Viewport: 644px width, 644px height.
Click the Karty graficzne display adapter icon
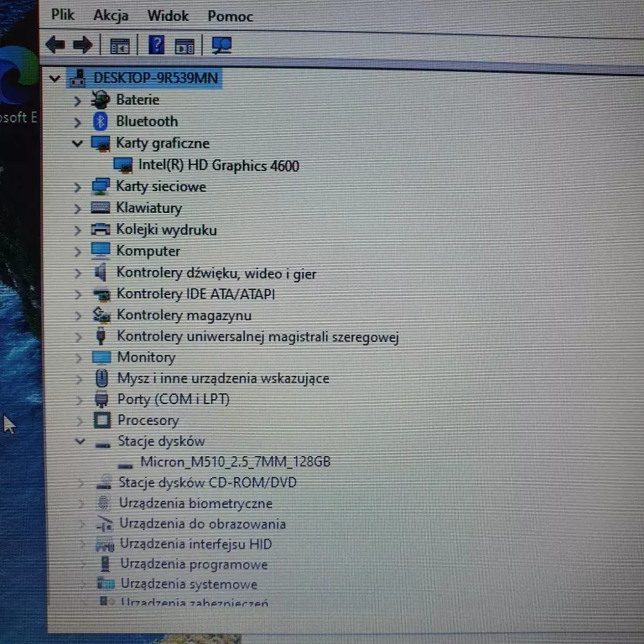[101, 143]
